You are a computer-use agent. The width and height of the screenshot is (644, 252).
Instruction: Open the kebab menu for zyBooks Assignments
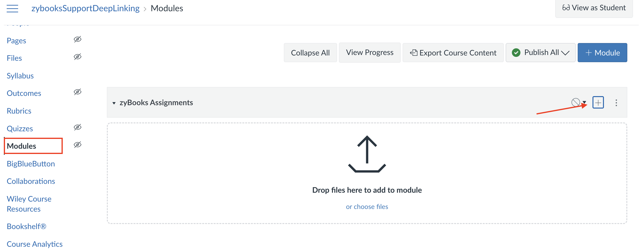[617, 103]
